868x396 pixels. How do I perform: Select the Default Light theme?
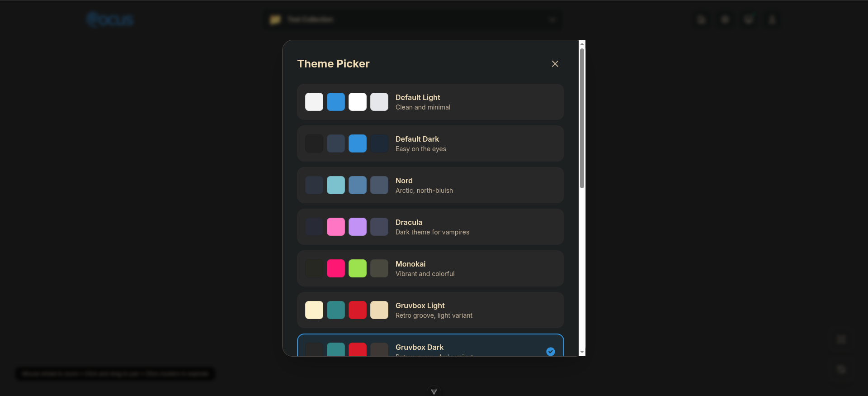tap(430, 102)
